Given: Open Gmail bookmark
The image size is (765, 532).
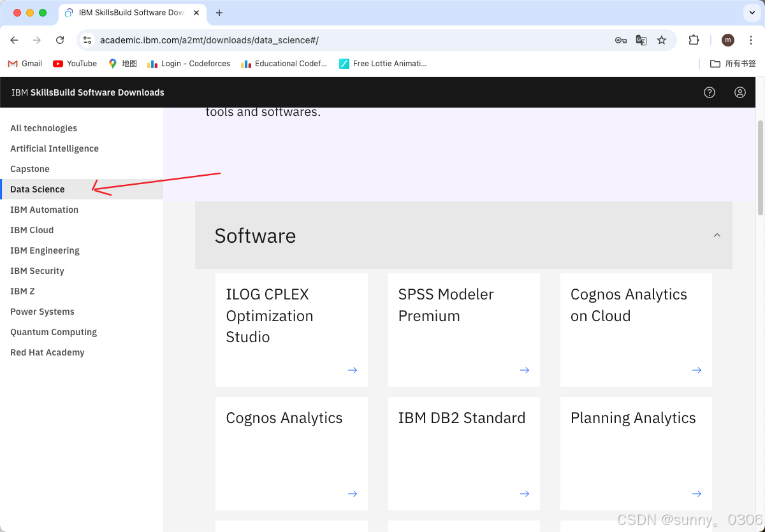Looking at the screenshot, I should point(25,64).
